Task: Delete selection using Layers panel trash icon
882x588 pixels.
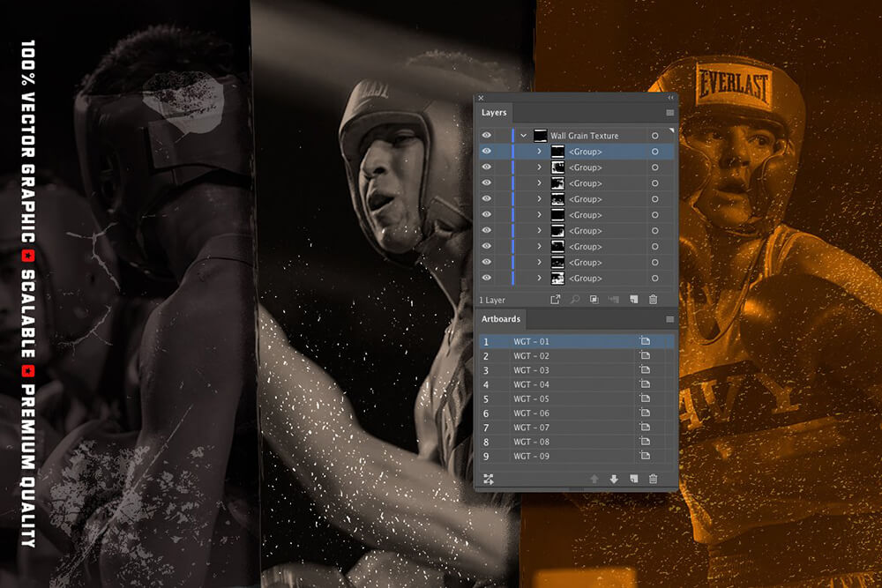Action: coord(654,300)
